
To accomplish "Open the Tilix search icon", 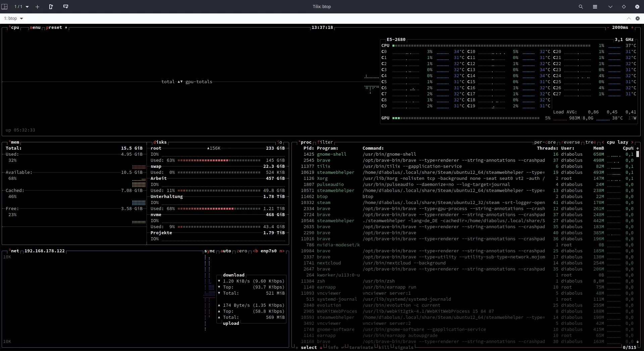I will click(x=581, y=7).
